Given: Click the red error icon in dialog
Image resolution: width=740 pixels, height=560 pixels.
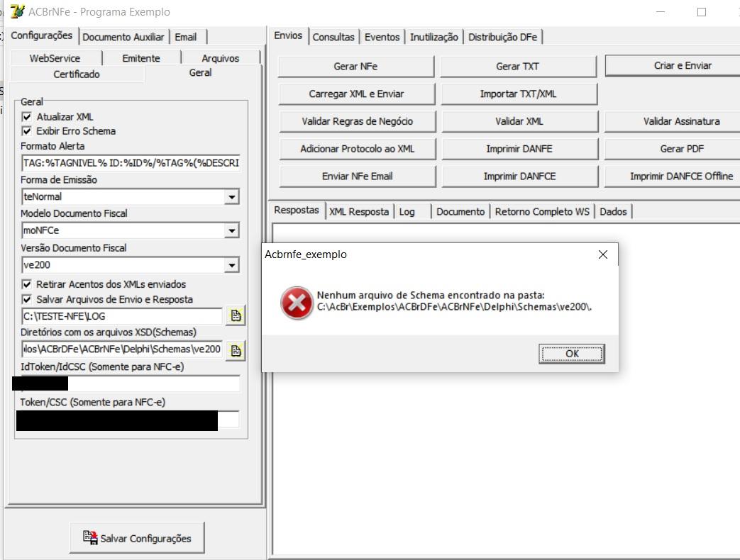Looking at the screenshot, I should coord(297,302).
